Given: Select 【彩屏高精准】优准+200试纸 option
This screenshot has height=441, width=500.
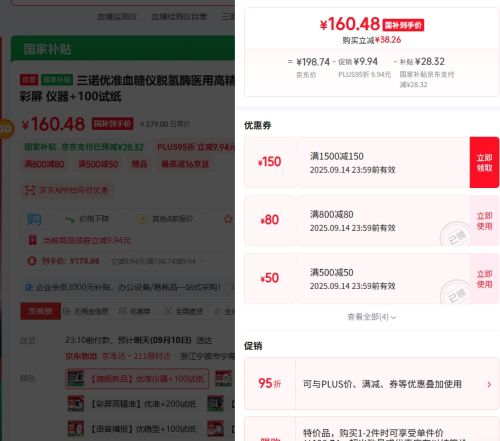Looking at the screenshot, I should (132, 404).
